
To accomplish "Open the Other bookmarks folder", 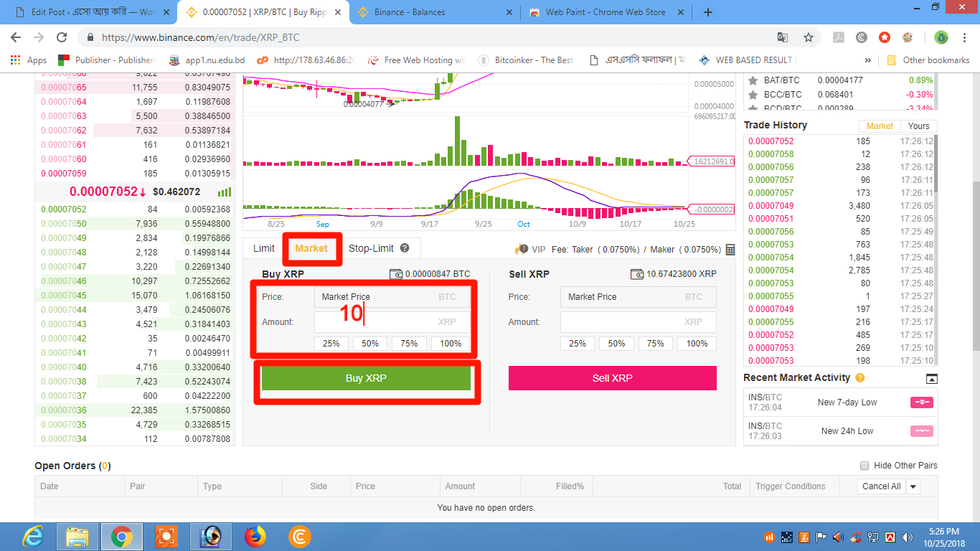I will [x=928, y=60].
